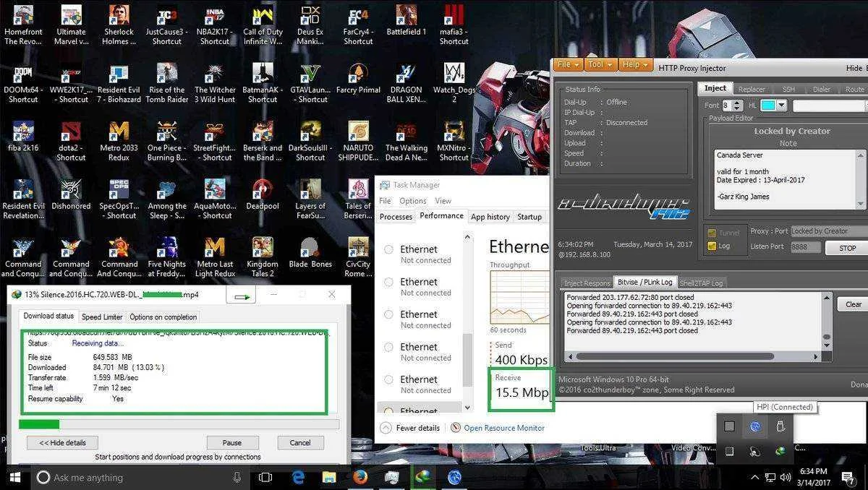Open Task Manager Options menu
This screenshot has height=490, width=868.
pyautogui.click(x=412, y=200)
